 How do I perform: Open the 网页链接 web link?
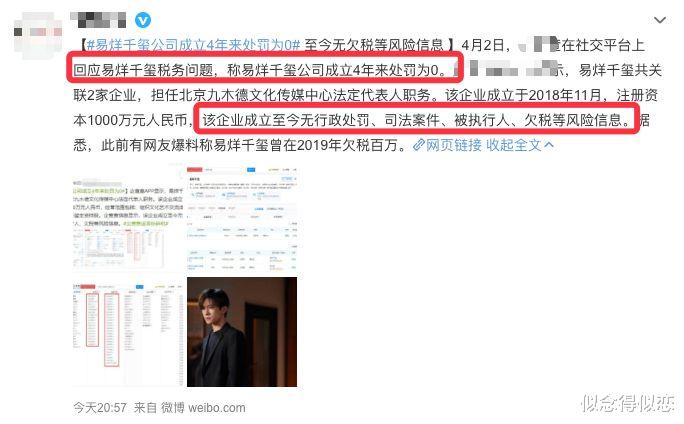pyautogui.click(x=454, y=144)
